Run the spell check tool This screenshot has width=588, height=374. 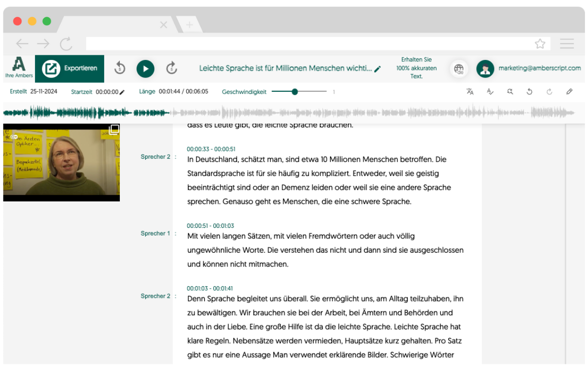point(490,91)
